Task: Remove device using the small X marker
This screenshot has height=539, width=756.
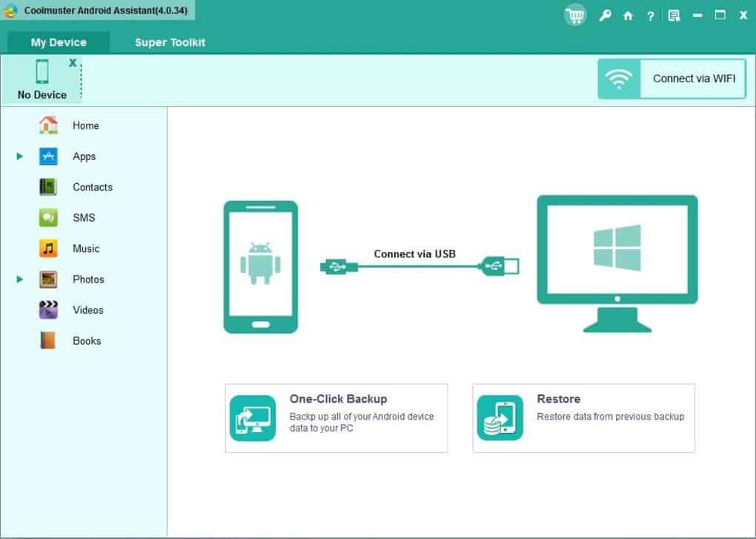Action: click(71, 62)
